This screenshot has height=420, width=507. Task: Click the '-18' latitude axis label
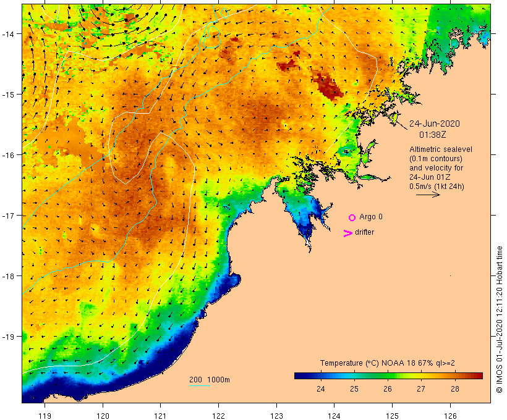coord(8,276)
